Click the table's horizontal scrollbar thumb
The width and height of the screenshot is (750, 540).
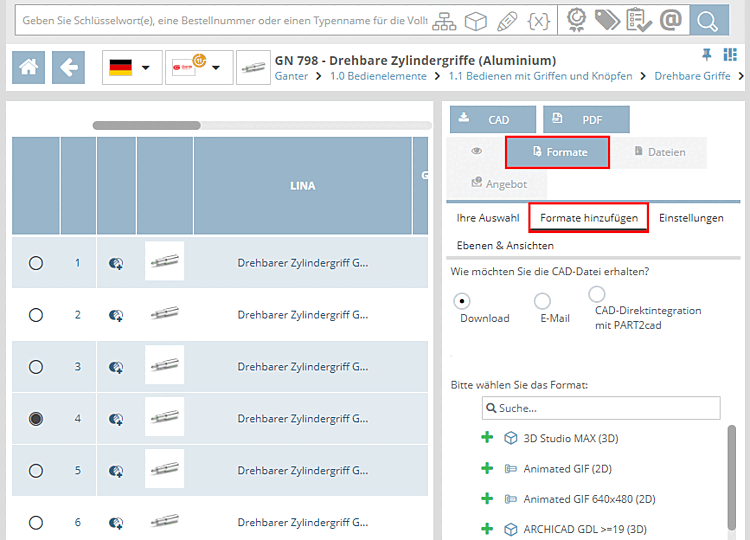[147, 125]
